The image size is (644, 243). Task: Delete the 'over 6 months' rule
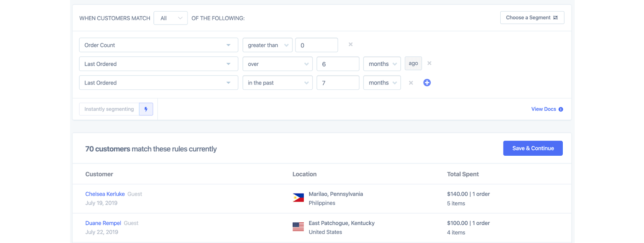(429, 64)
